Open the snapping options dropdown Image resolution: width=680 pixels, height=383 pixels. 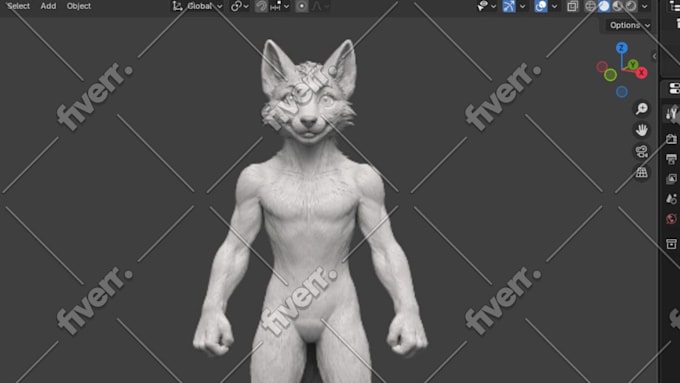click(280, 6)
